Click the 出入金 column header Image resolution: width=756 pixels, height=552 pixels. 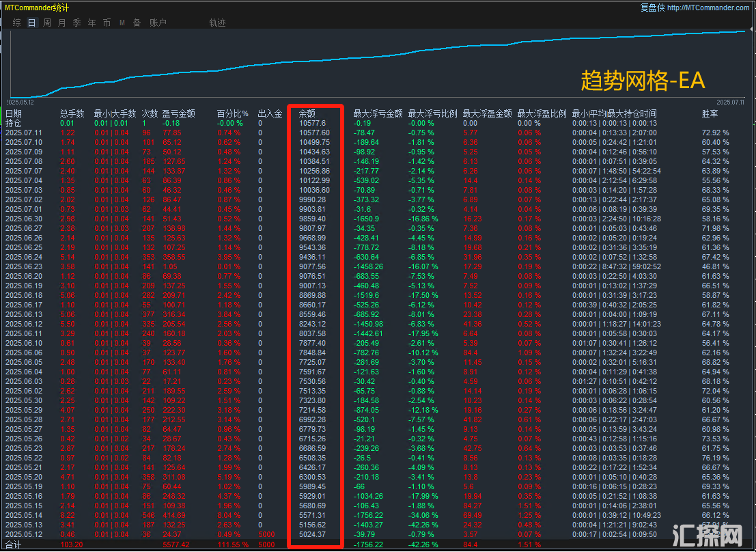[x=270, y=113]
